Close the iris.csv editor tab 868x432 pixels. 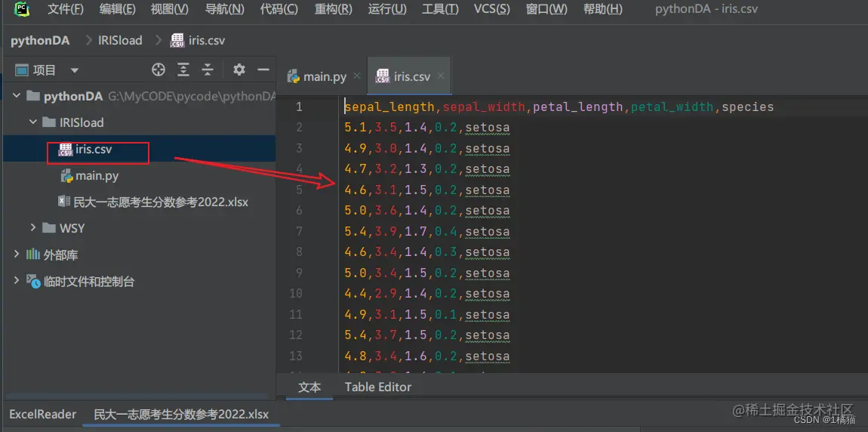[x=441, y=76]
